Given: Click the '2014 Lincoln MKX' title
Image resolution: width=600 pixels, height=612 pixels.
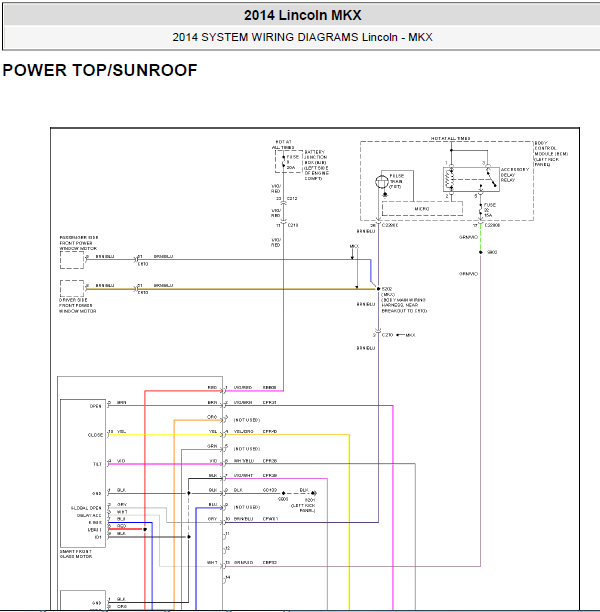Looking at the screenshot, I should [x=303, y=15].
